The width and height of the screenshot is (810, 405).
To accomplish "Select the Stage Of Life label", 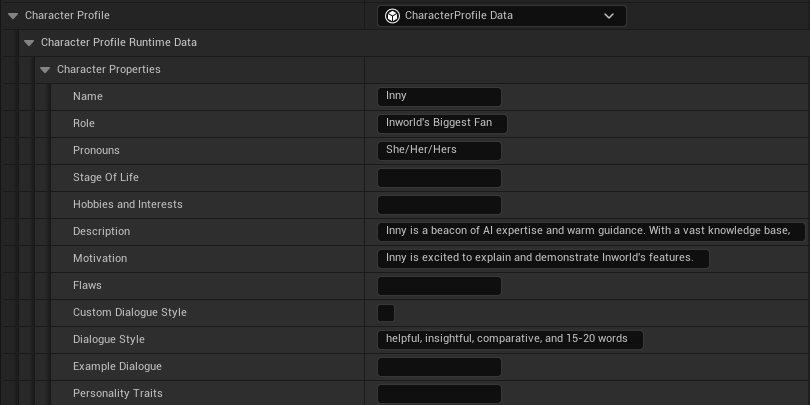I will tap(106, 177).
